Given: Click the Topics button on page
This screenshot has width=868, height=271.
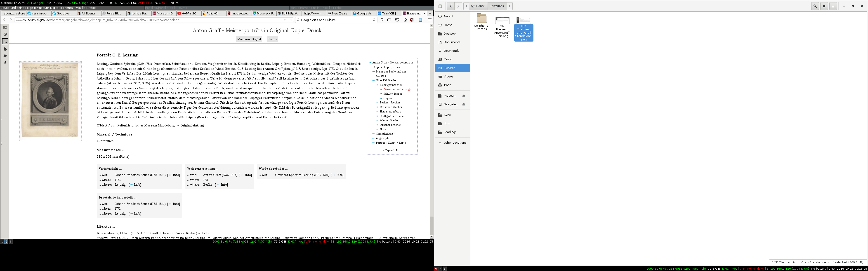Looking at the screenshot, I should tap(273, 39).
